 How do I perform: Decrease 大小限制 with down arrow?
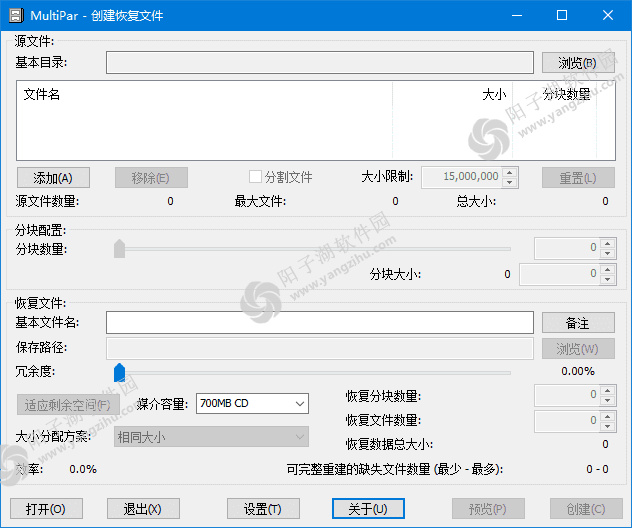coord(509,183)
